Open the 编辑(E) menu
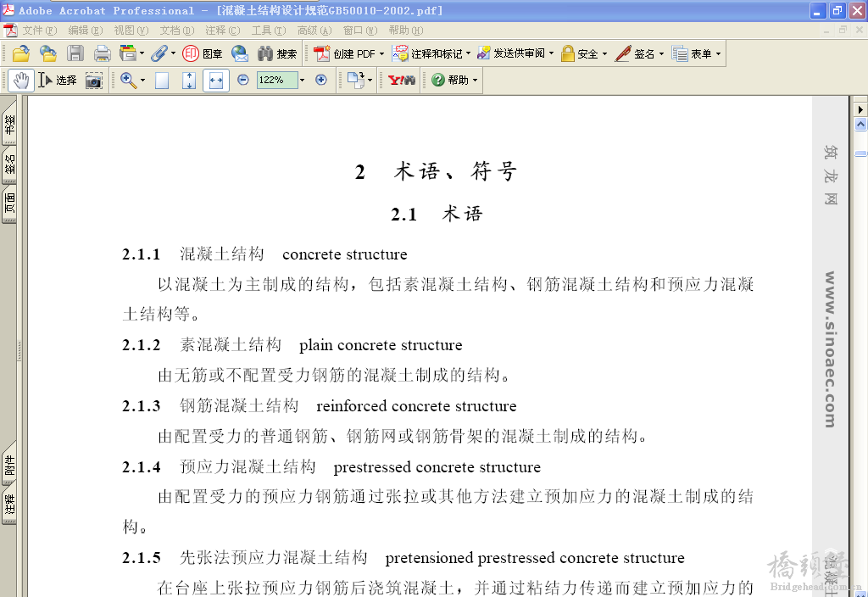The image size is (868, 597). click(86, 31)
